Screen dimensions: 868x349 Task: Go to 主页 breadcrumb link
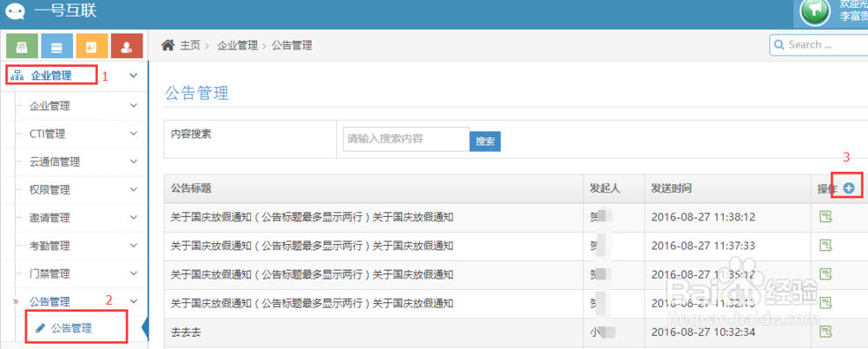[190, 45]
